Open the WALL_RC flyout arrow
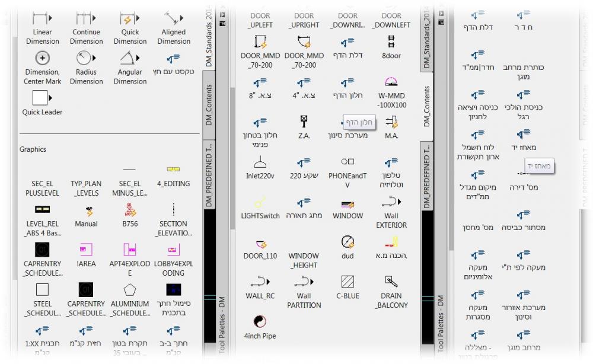 (x=269, y=282)
